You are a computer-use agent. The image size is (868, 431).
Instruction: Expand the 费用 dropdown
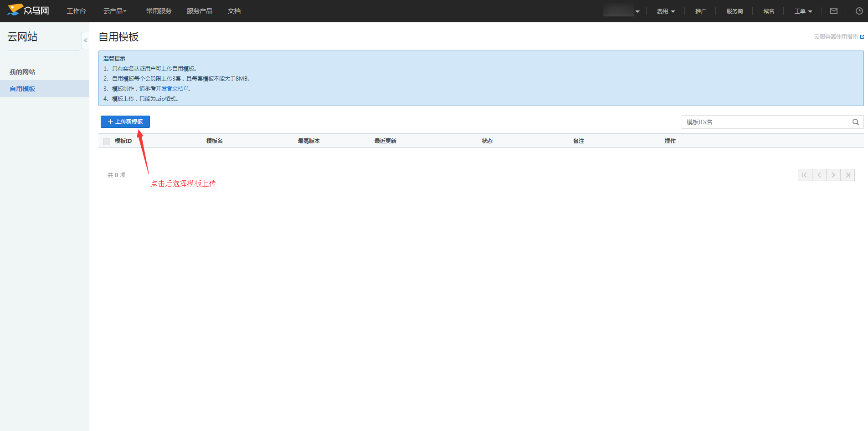(x=666, y=11)
